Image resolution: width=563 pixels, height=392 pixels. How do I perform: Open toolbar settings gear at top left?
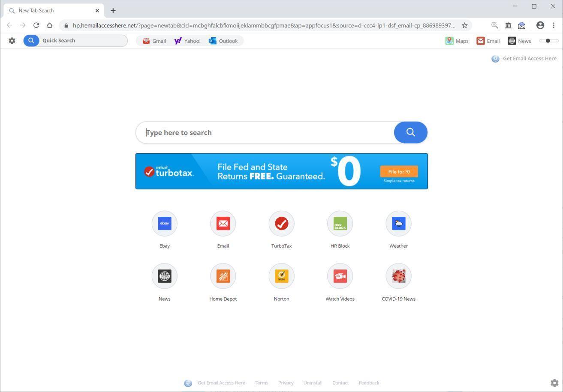pos(12,41)
